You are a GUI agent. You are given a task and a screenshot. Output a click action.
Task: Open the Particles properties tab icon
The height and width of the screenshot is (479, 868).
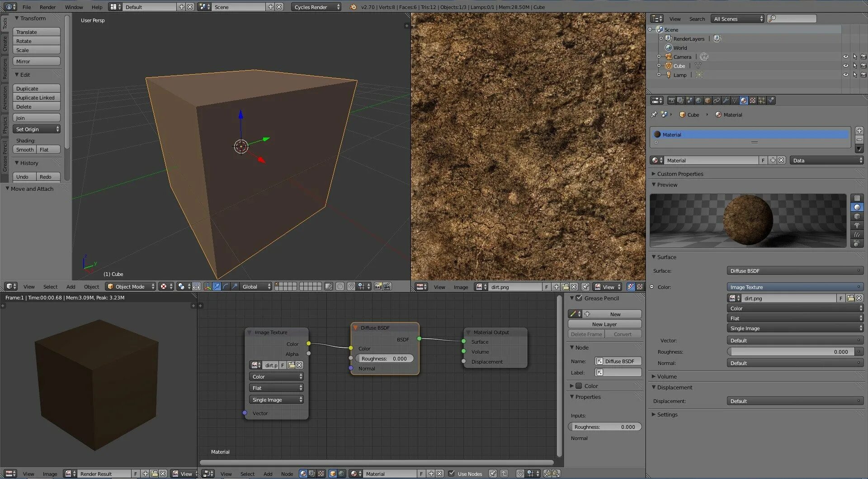(x=762, y=100)
